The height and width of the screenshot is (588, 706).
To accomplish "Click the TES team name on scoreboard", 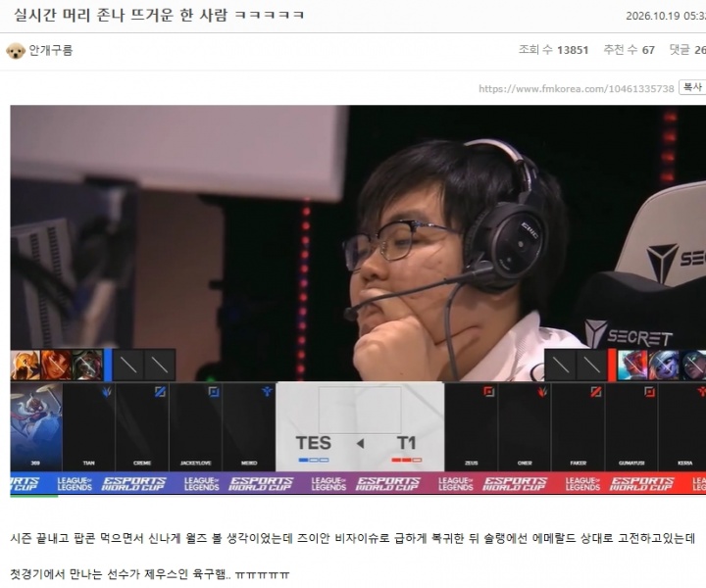I will (314, 443).
